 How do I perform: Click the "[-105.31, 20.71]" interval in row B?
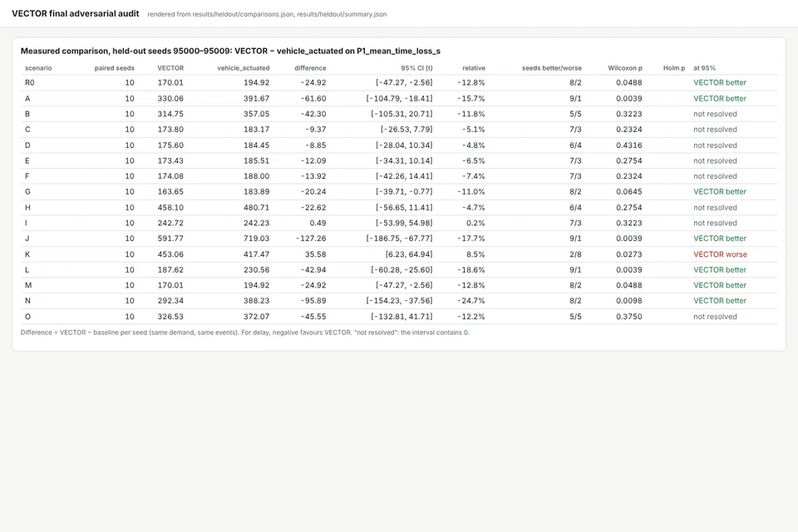point(401,114)
